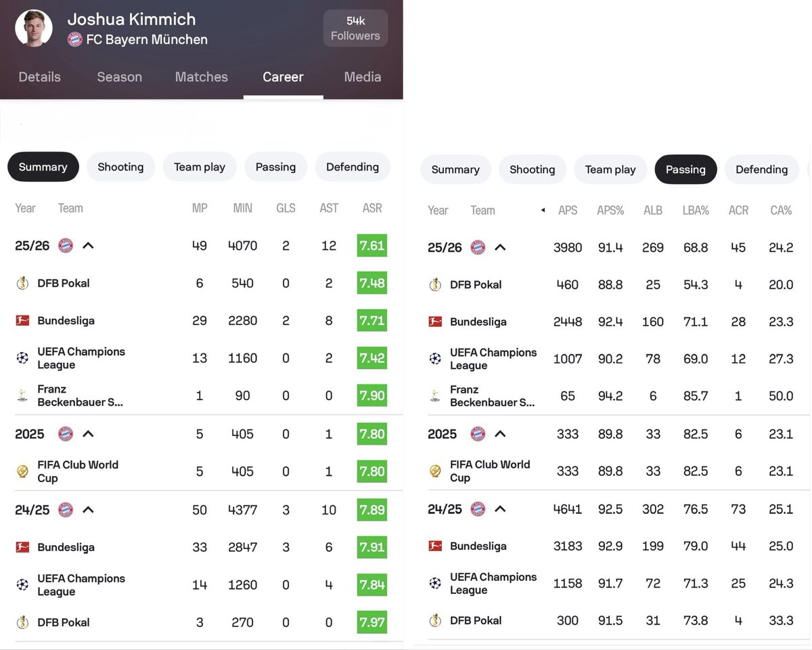Select active Passing filter in right panel
The width and height of the screenshot is (812, 650).
tap(685, 169)
